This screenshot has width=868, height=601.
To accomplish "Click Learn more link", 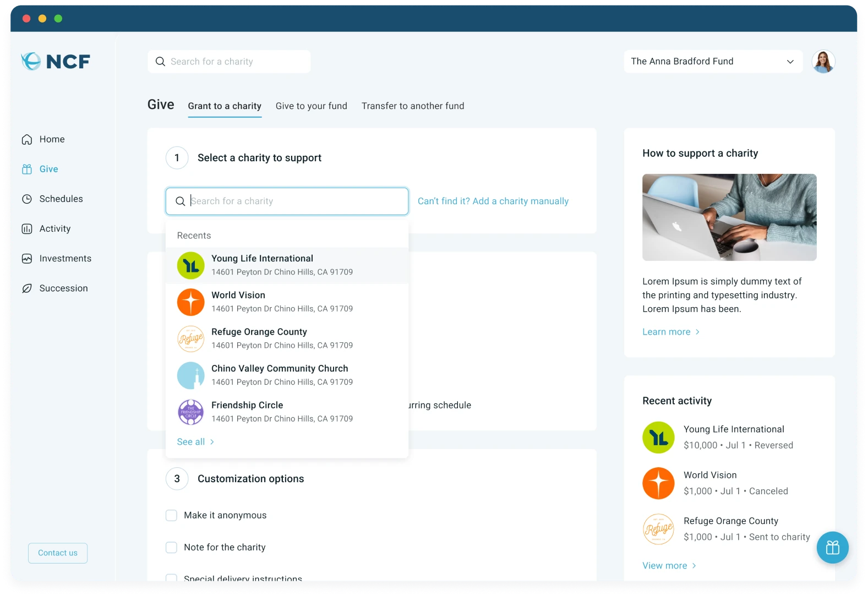I will coord(671,331).
